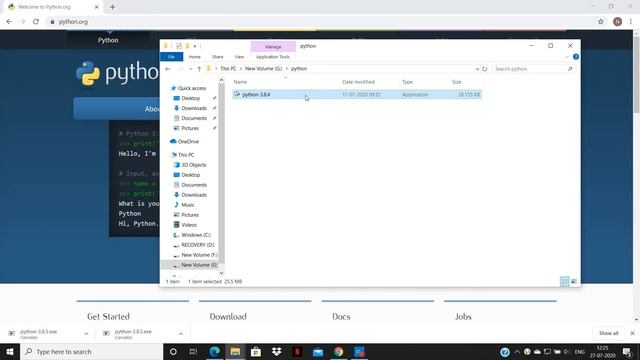Open options for second python exe download
This screenshot has width=640, height=360.
point(181,334)
